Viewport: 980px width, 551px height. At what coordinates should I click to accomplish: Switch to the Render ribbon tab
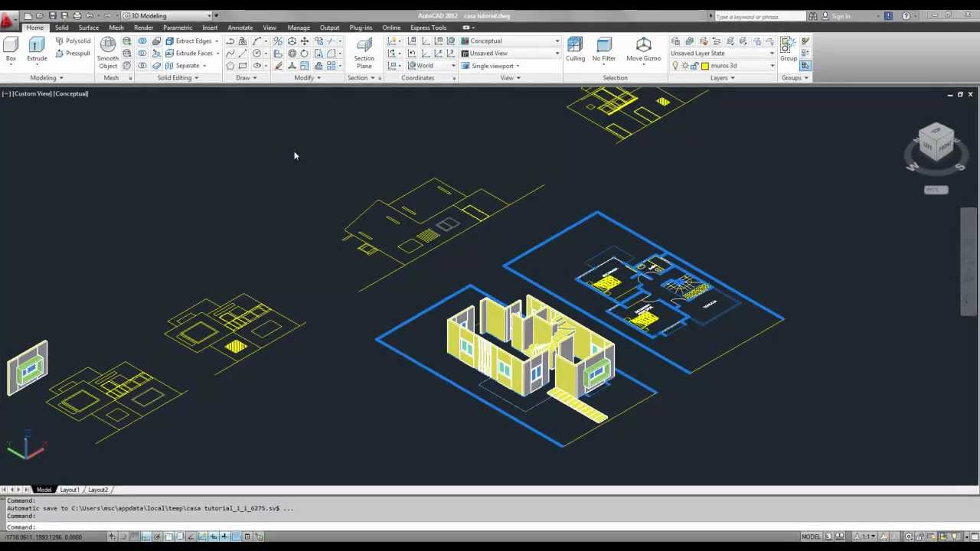[143, 28]
